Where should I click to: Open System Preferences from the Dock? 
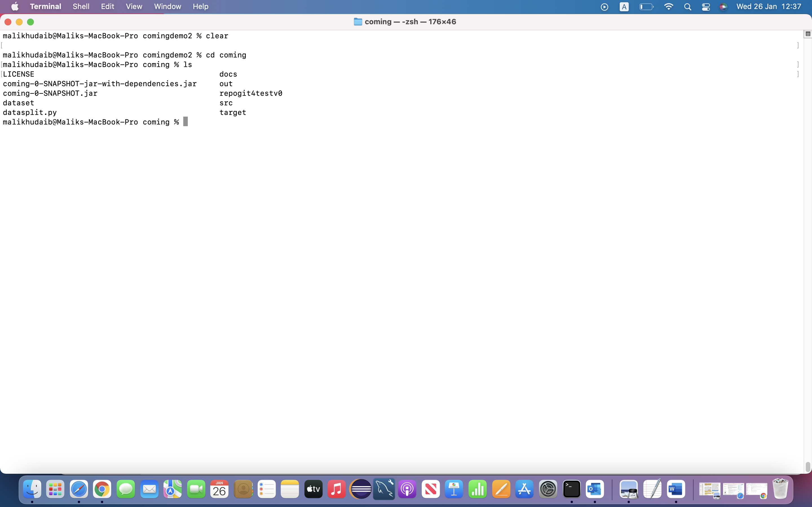(x=548, y=489)
